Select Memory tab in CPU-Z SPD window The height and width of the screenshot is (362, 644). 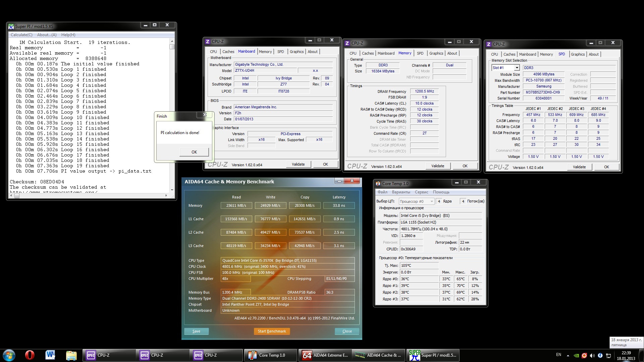546,54
